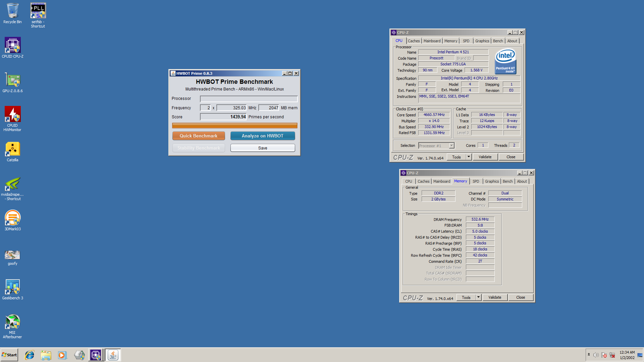Click the Intel Pentium 4 HT logo
The height and width of the screenshot is (362, 644).
[x=505, y=61]
